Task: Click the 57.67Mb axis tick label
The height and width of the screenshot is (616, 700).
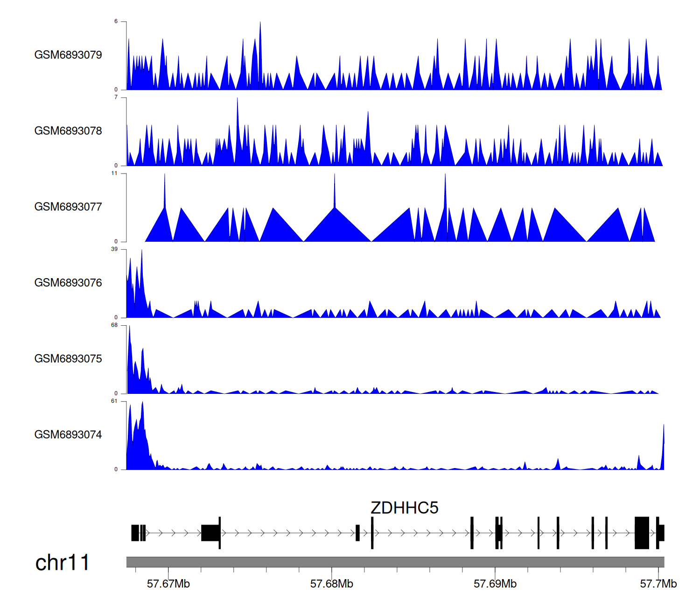Action: click(168, 584)
